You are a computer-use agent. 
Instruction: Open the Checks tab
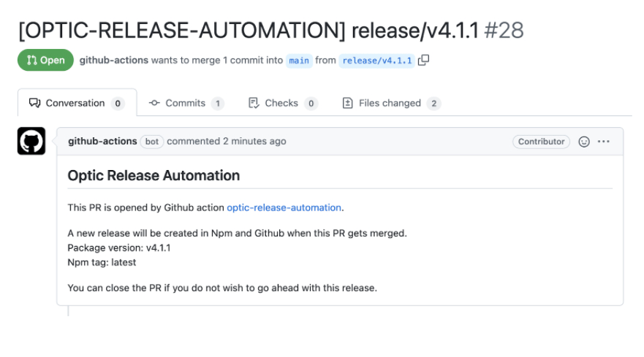[x=283, y=103]
